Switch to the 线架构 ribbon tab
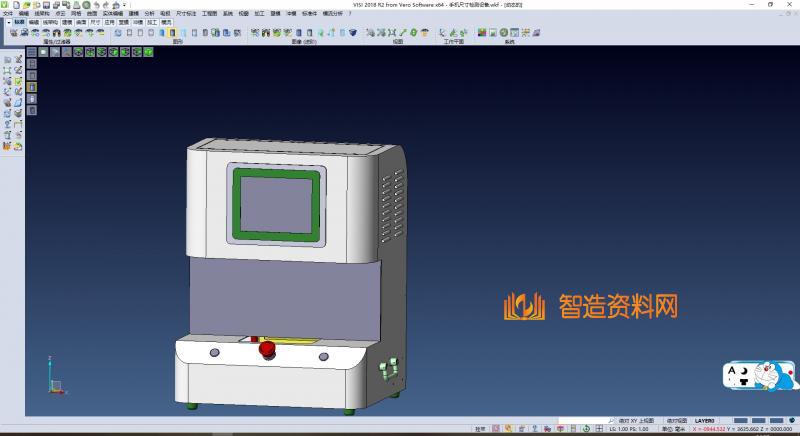Image resolution: width=800 pixels, height=436 pixels. (41, 12)
